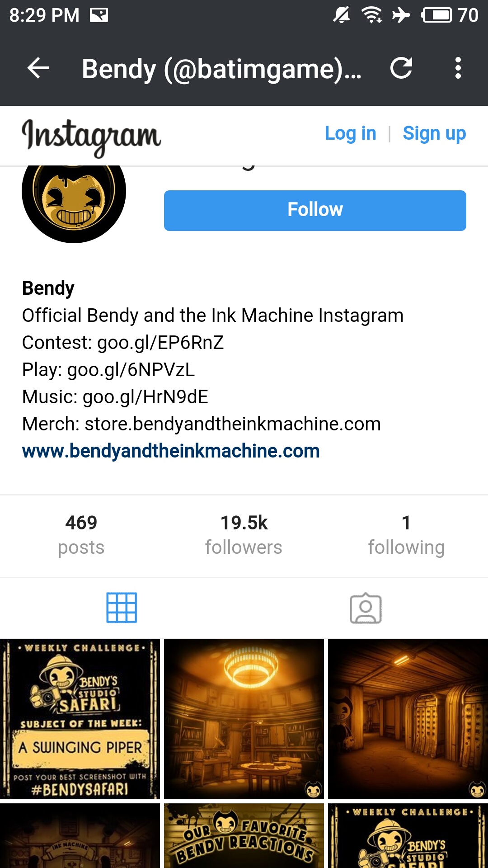This screenshot has width=488, height=868.
Task: Open the three-dot overflow menu
Action: [458, 68]
